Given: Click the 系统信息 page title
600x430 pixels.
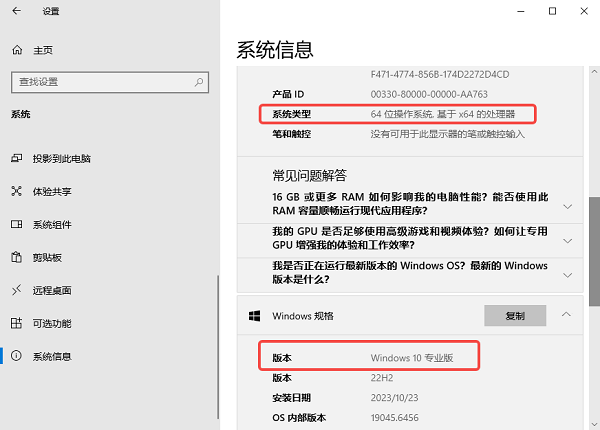Looking at the screenshot, I should pyautogui.click(x=275, y=50).
